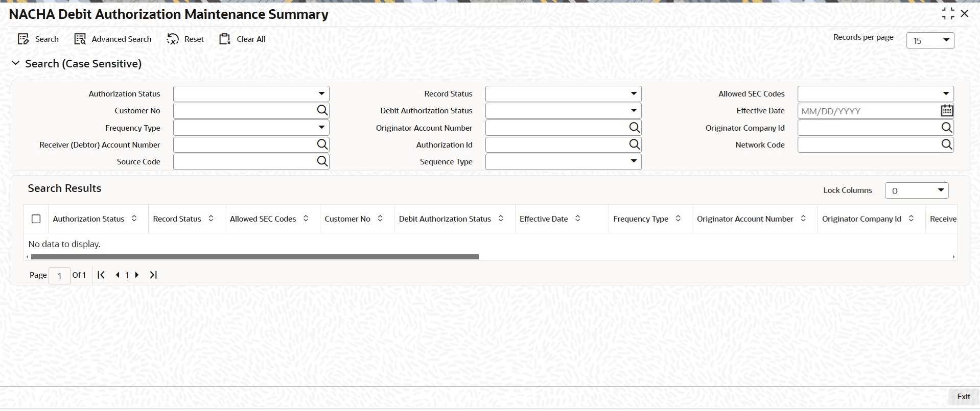Image resolution: width=980 pixels, height=411 pixels.
Task: Open lookup for Network Code field
Action: coord(946,144)
